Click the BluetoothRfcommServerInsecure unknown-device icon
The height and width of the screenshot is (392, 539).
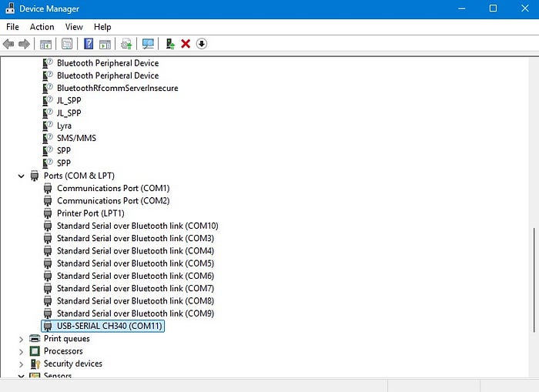48,88
